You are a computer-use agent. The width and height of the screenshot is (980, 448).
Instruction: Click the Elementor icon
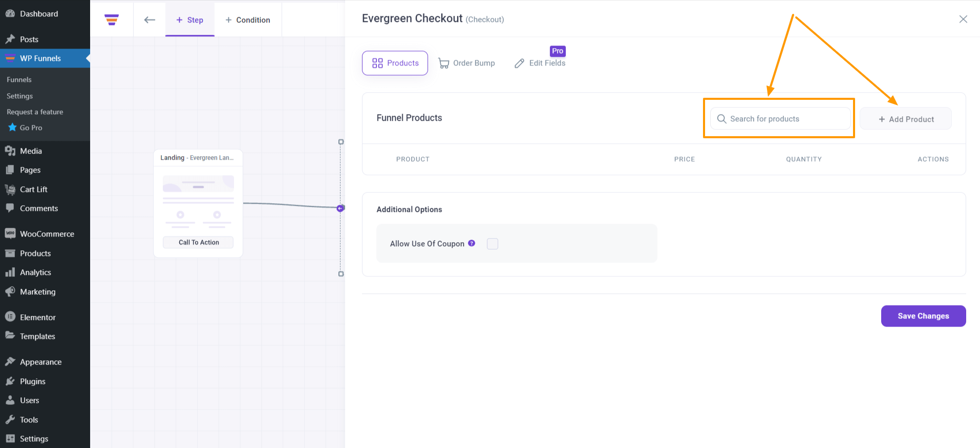[10, 317]
